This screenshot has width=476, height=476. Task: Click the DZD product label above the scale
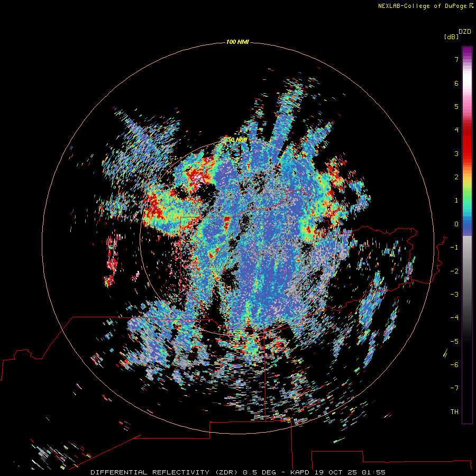[x=465, y=32]
